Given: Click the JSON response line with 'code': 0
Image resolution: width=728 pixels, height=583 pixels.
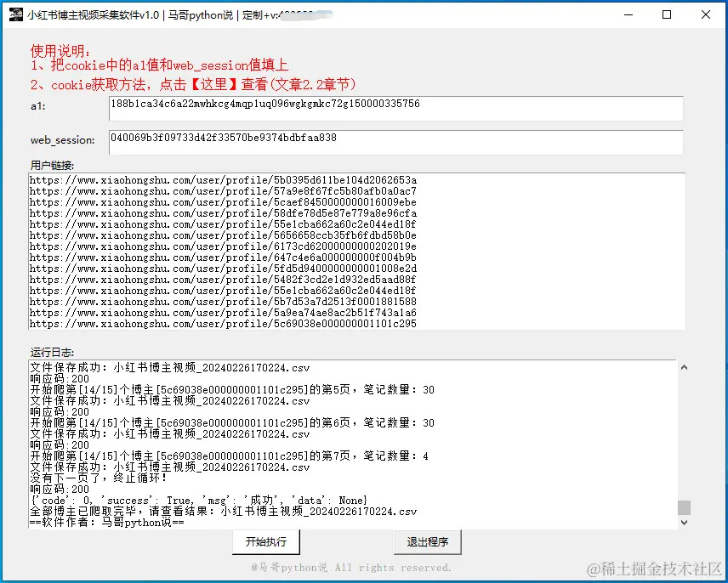Looking at the screenshot, I should click(199, 501).
